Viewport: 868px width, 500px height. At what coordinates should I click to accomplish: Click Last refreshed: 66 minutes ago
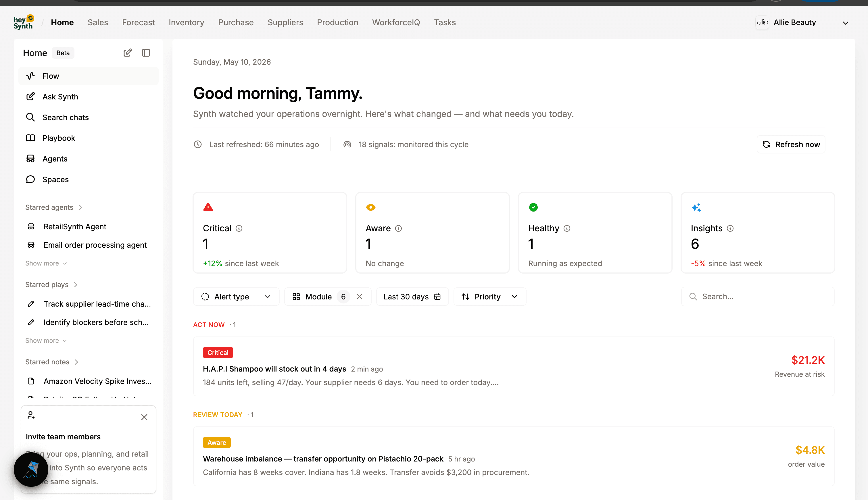tap(264, 145)
